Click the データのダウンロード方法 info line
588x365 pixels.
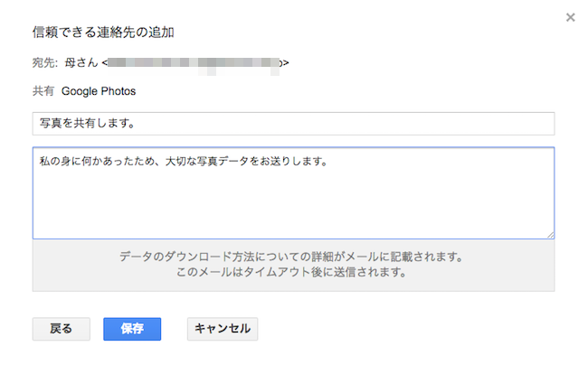pos(293,257)
